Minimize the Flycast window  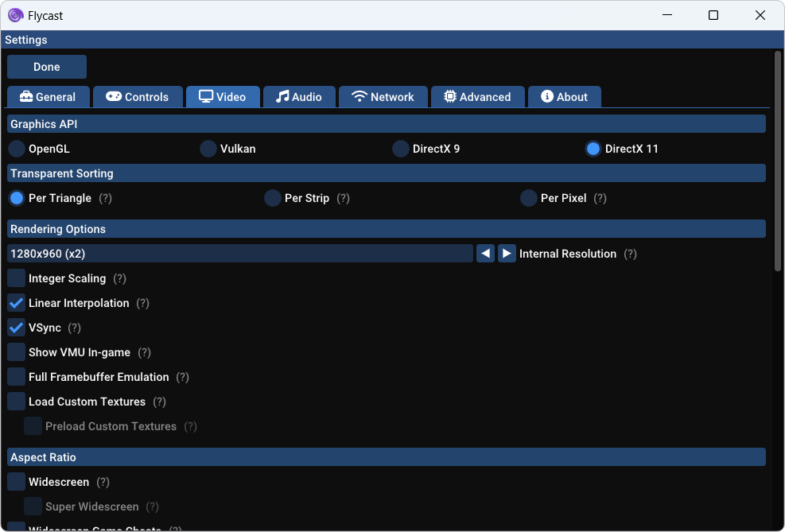666,16
